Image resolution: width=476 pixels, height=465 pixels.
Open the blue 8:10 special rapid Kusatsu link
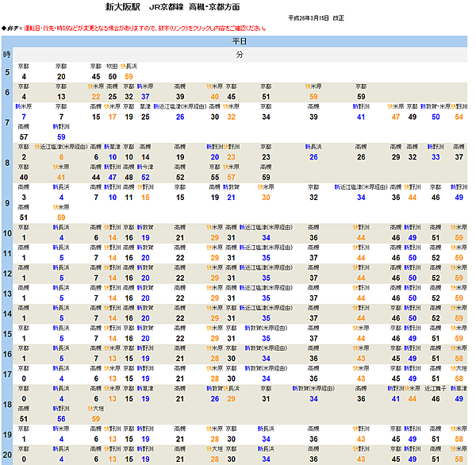click(113, 157)
